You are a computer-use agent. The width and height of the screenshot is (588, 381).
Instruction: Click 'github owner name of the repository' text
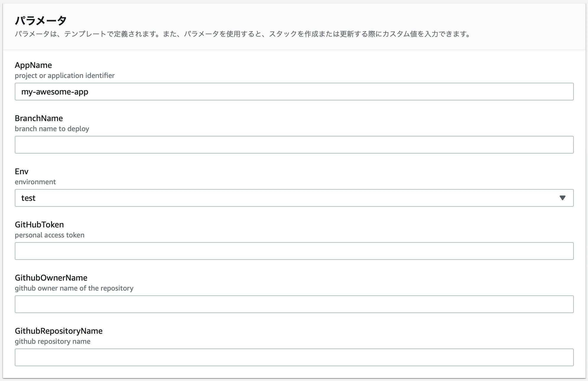[74, 288]
